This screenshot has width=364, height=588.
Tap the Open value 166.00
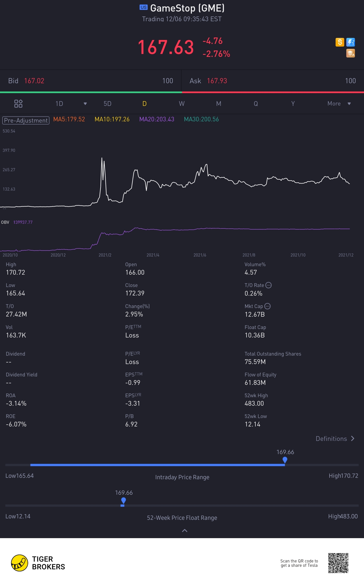point(135,272)
